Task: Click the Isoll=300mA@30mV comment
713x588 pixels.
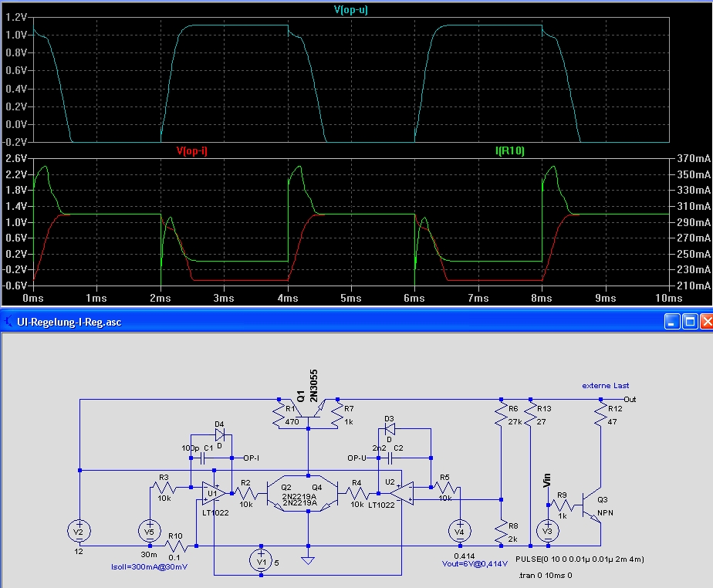Action: tap(149, 567)
